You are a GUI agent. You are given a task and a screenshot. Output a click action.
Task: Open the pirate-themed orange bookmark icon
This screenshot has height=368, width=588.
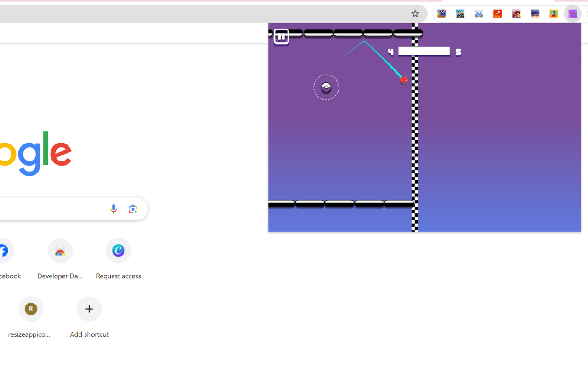554,14
